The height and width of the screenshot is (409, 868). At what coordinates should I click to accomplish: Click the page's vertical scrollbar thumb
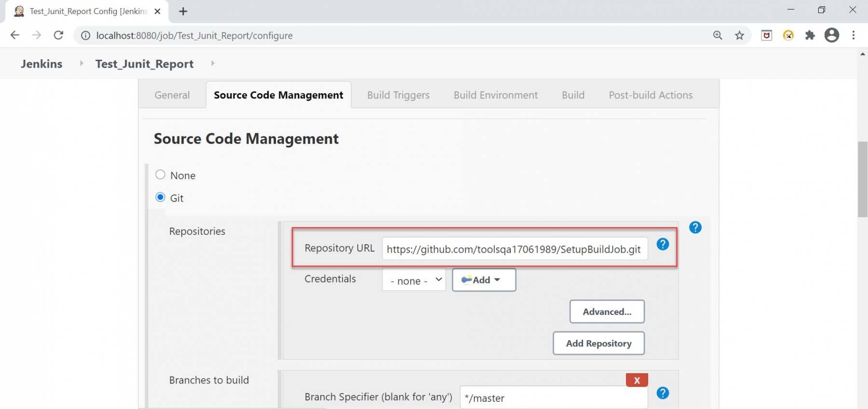(862, 179)
